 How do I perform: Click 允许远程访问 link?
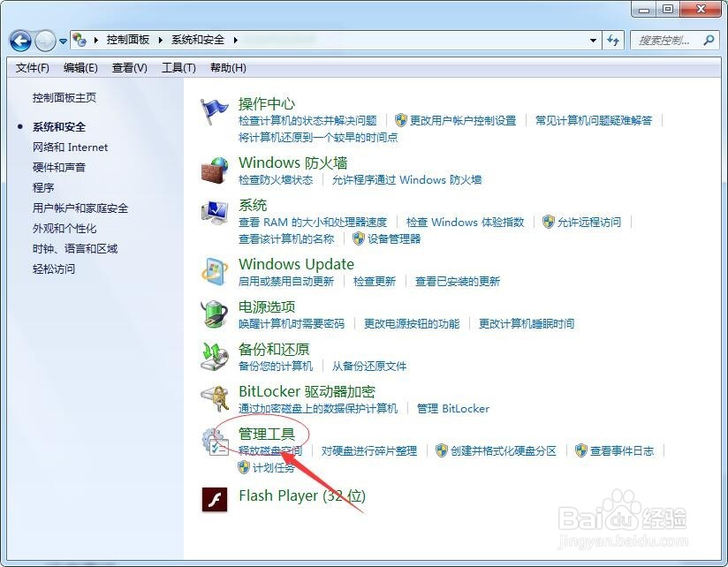(588, 223)
